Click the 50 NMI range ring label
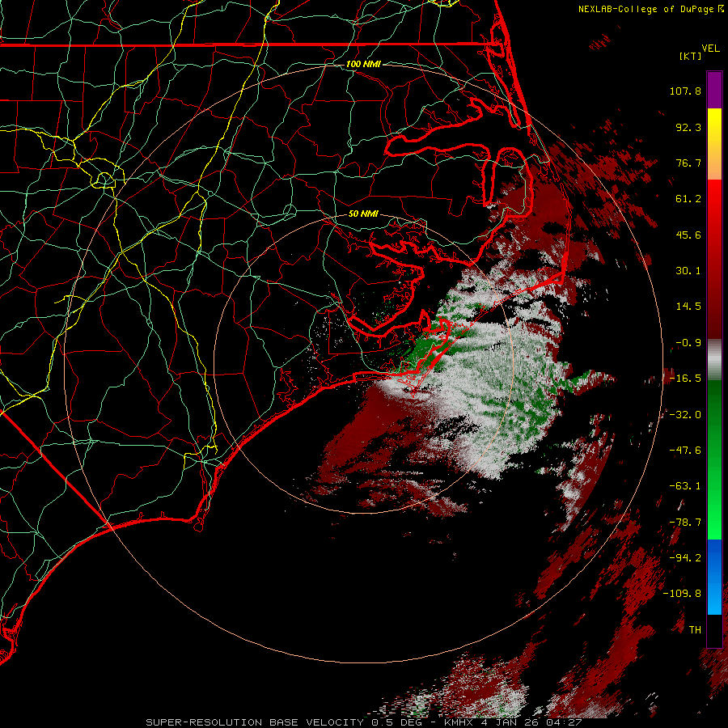The image size is (728, 728). coord(363,214)
